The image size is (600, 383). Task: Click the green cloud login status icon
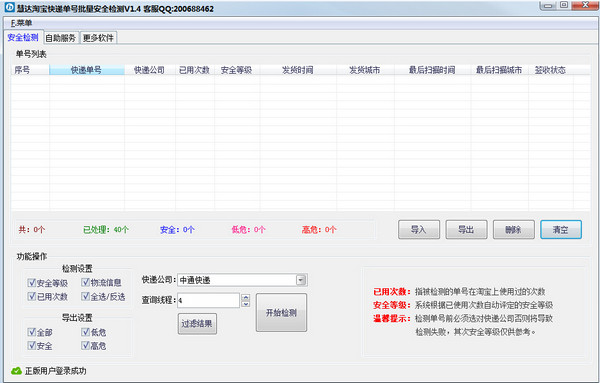point(16,371)
